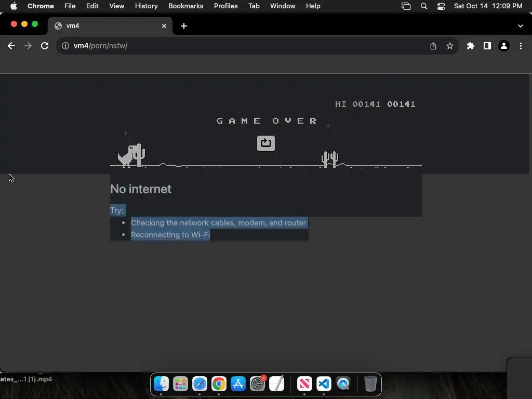Click the 'Try:' label

coord(117,210)
